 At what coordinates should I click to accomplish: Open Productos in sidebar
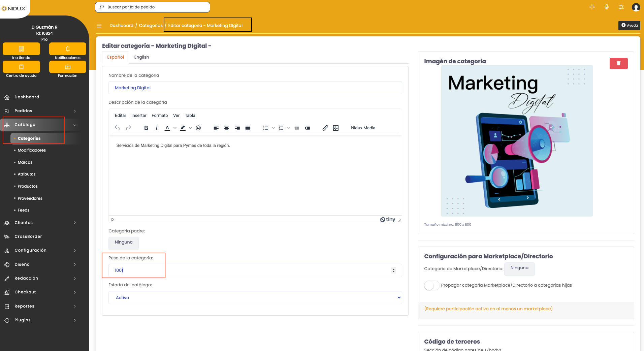click(x=28, y=186)
